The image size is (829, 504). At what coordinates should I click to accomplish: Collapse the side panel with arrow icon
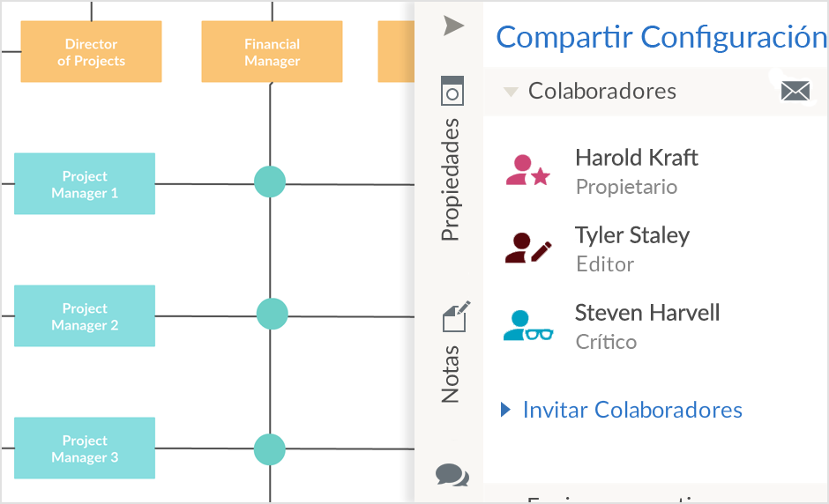(x=453, y=26)
